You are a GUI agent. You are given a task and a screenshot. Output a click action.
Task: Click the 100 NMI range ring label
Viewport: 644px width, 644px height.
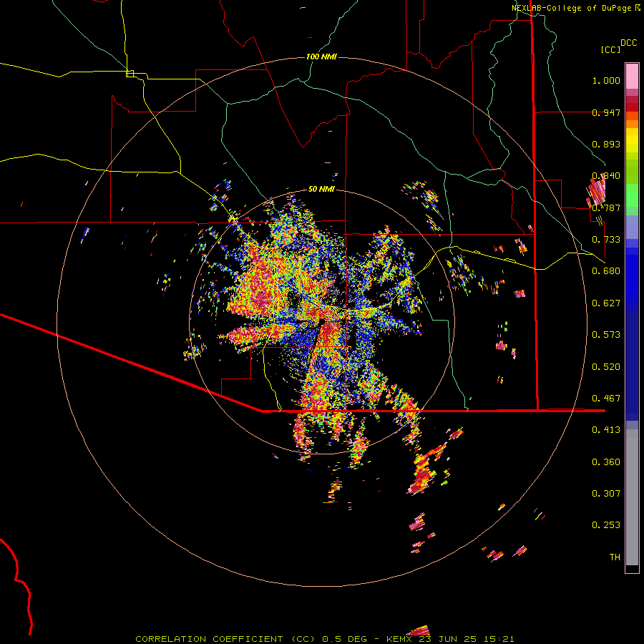(321, 57)
